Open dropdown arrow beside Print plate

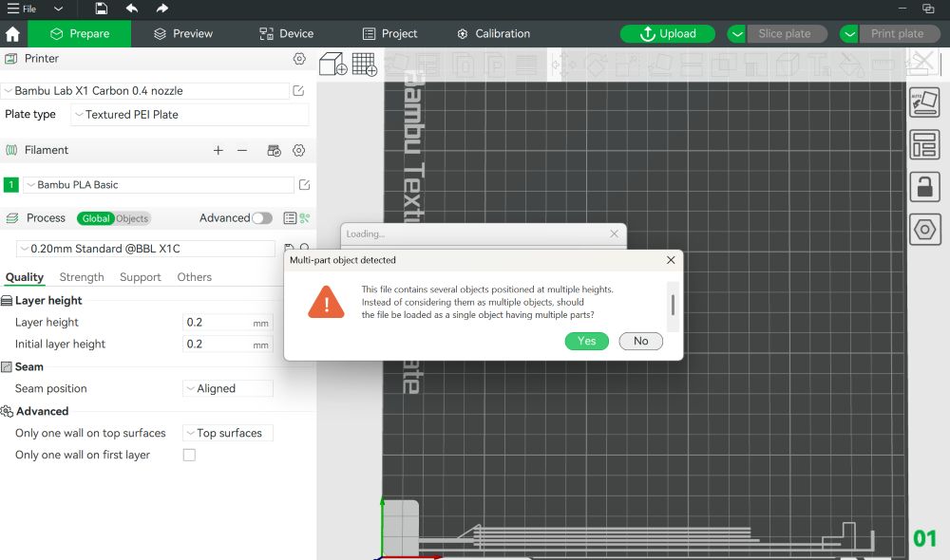[x=849, y=34]
